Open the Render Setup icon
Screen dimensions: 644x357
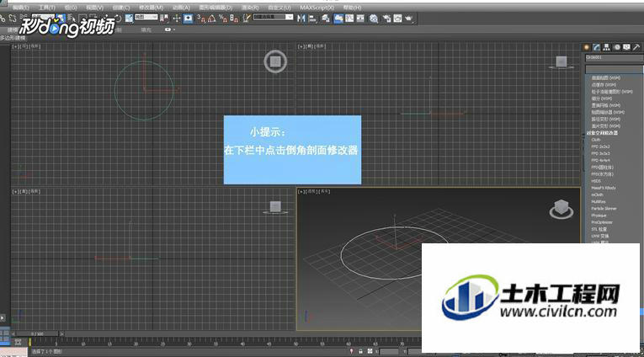[386, 19]
